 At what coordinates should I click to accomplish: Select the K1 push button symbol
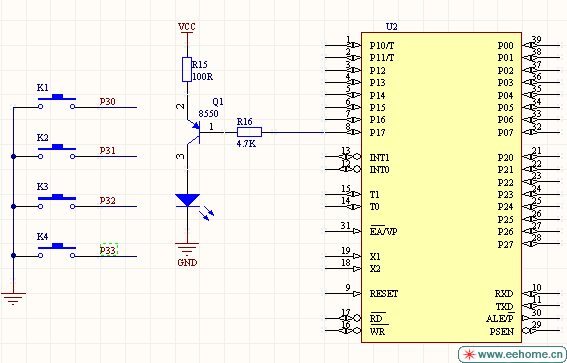tap(57, 102)
